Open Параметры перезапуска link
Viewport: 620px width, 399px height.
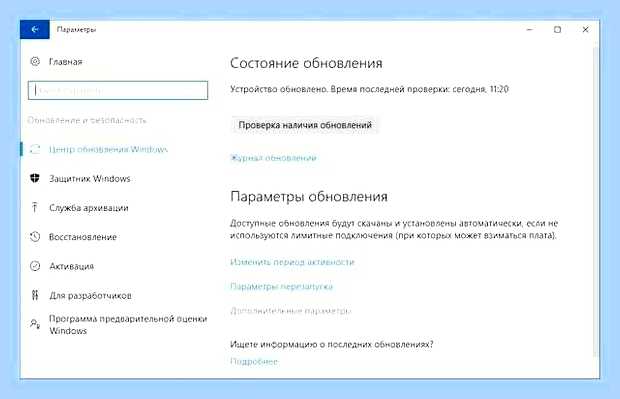coord(282,286)
